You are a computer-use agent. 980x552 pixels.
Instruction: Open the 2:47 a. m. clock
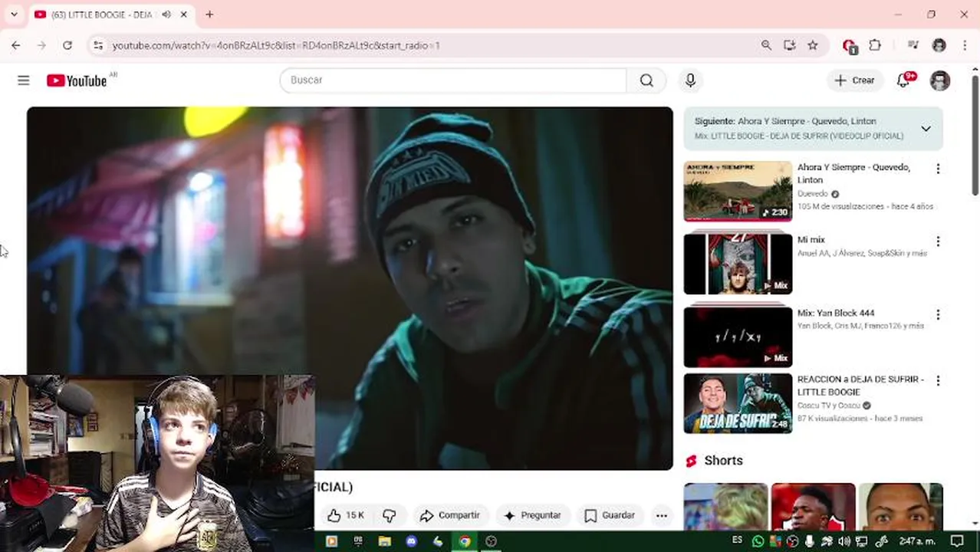click(916, 541)
